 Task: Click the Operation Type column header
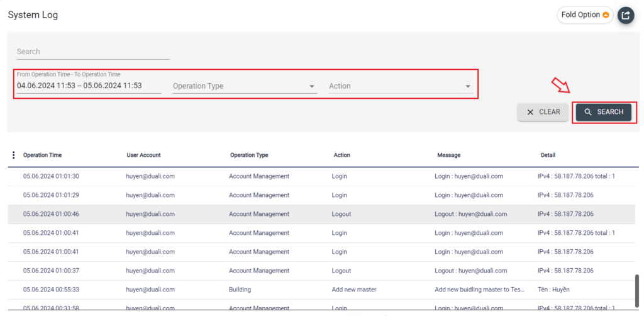249,155
